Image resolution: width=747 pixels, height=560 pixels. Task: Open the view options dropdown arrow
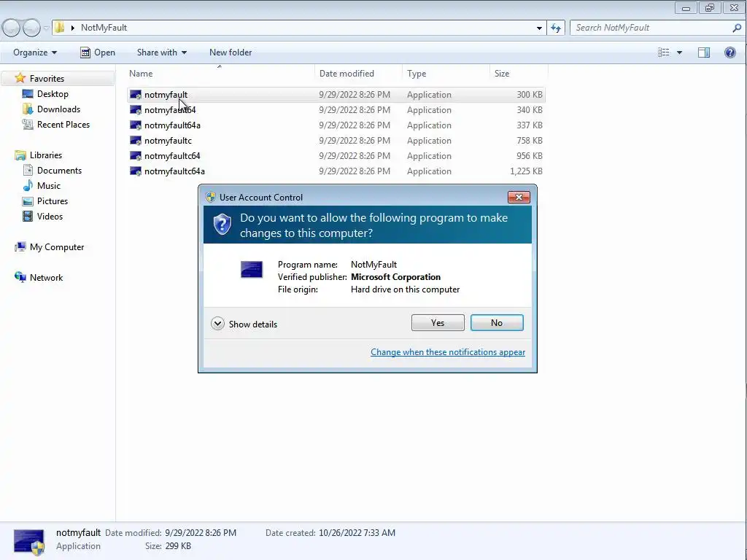tap(679, 52)
